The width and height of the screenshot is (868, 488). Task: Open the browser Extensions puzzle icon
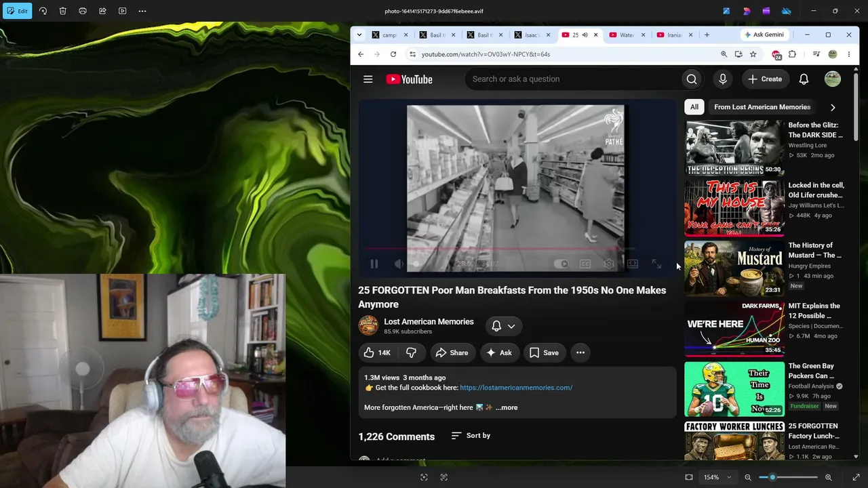pos(792,54)
